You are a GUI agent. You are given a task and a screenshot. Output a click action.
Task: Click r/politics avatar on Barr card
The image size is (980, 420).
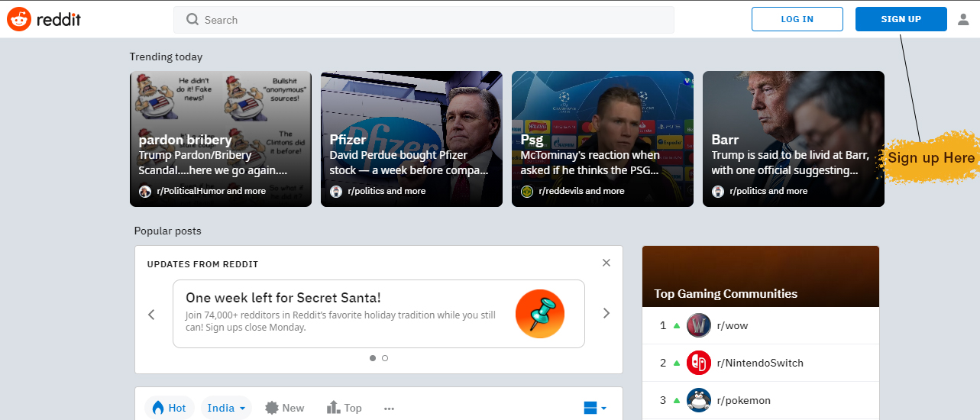coord(718,191)
